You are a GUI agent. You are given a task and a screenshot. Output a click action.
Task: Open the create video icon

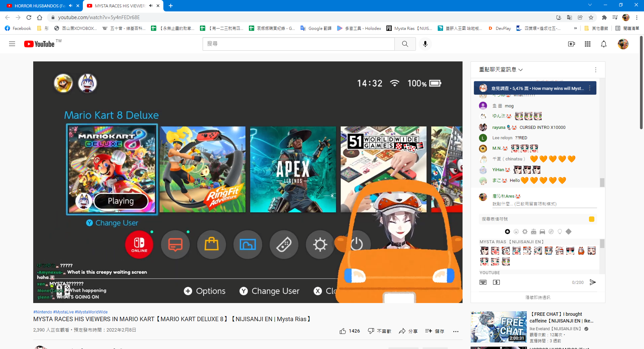tap(572, 44)
